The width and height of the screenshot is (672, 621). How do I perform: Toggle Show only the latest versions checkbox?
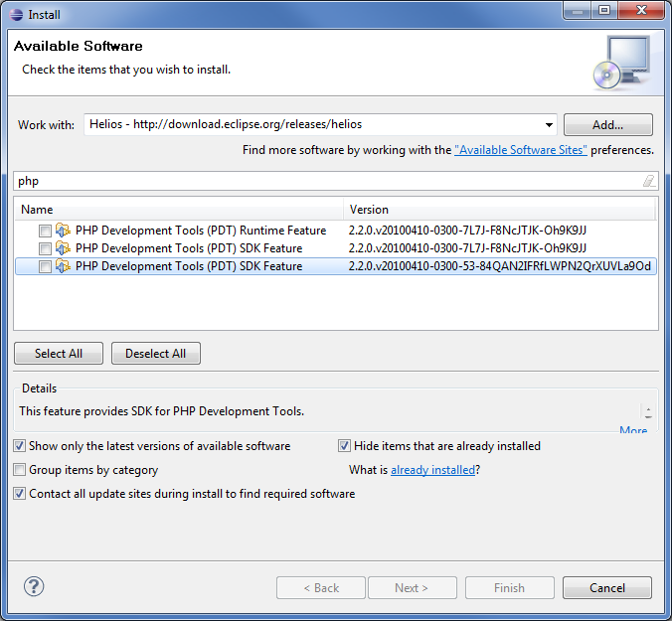pyautogui.click(x=21, y=446)
